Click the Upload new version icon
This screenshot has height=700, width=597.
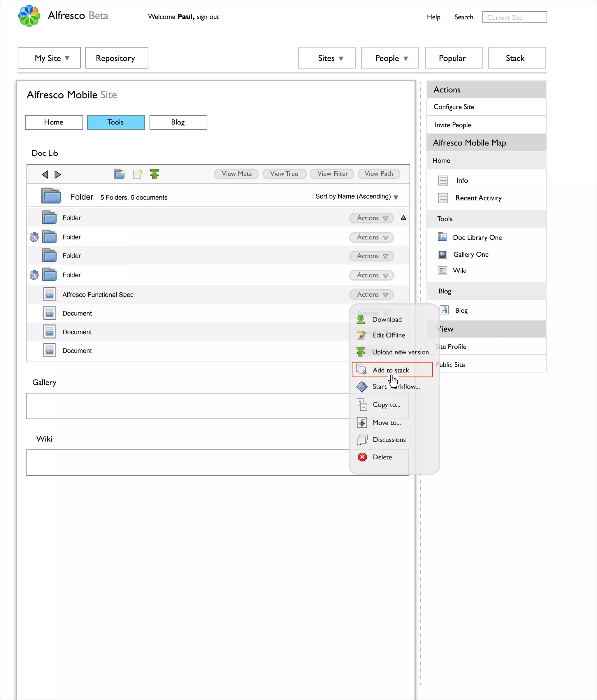click(x=361, y=352)
